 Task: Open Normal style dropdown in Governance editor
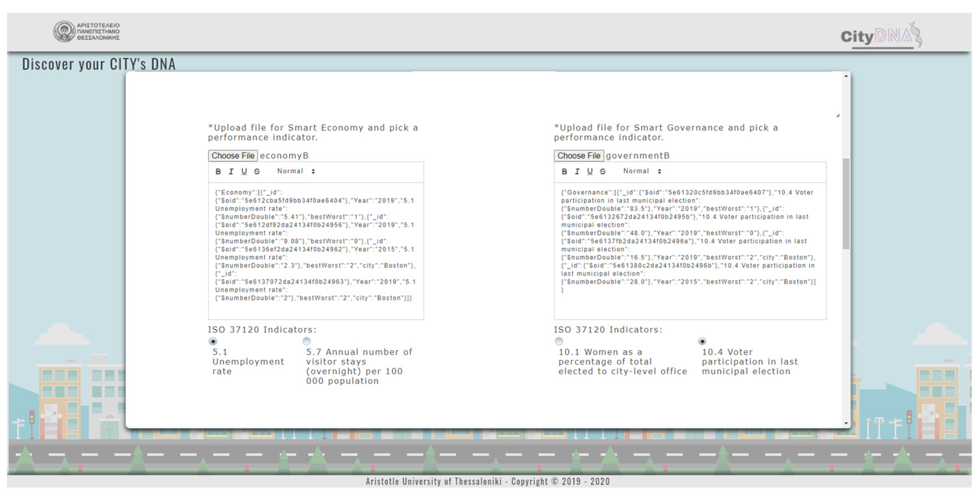click(x=642, y=171)
